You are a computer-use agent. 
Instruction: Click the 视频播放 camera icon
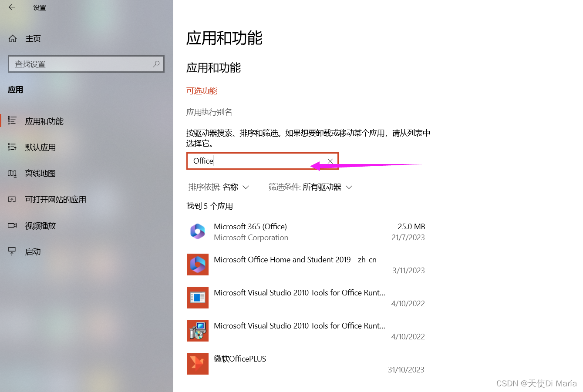tap(12, 225)
